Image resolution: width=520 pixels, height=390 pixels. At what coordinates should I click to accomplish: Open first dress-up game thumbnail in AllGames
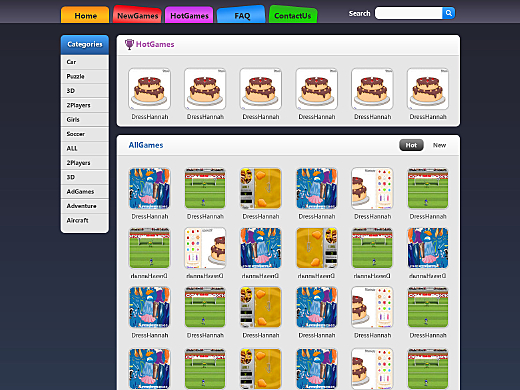(x=149, y=189)
